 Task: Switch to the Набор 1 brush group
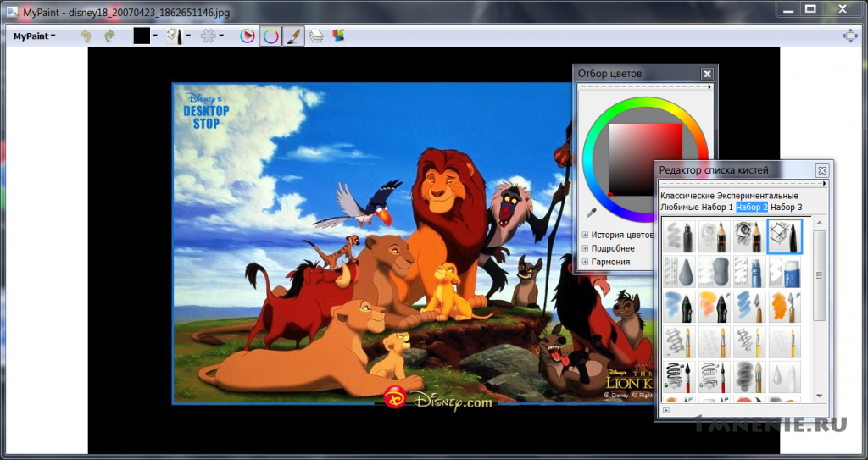coord(717,207)
